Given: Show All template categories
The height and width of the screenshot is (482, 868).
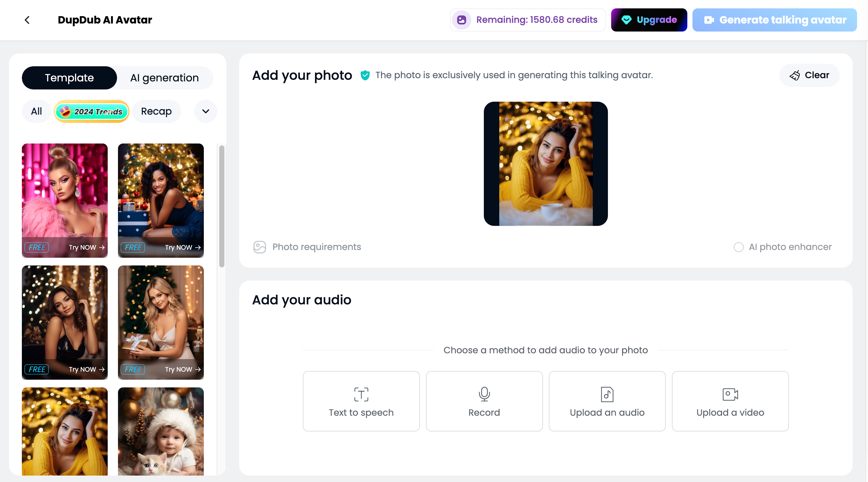Looking at the screenshot, I should (36, 111).
